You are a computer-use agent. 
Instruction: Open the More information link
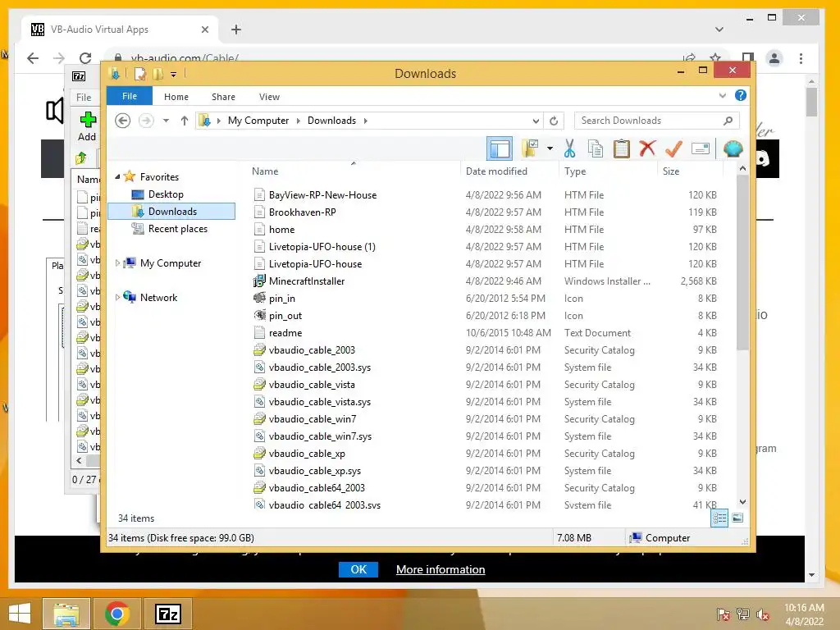pos(441,569)
